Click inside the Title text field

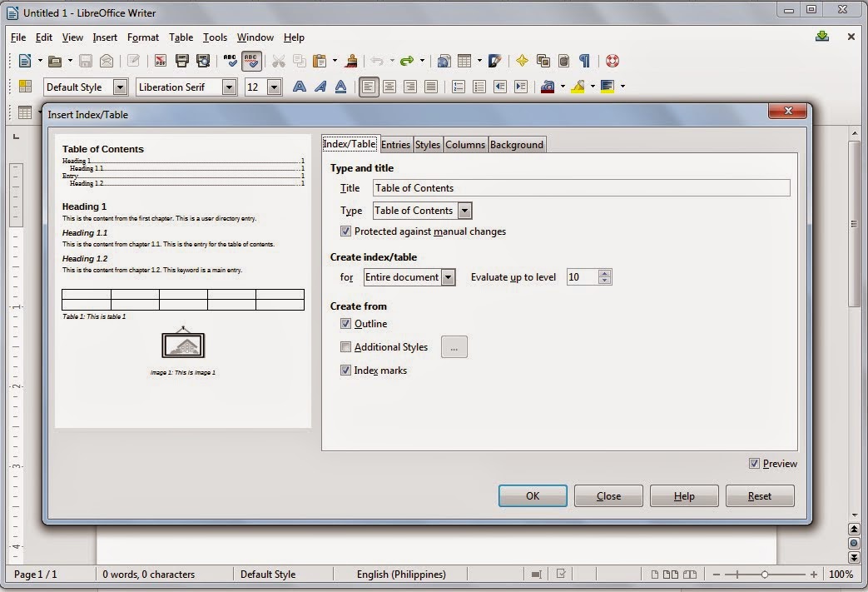(583, 188)
